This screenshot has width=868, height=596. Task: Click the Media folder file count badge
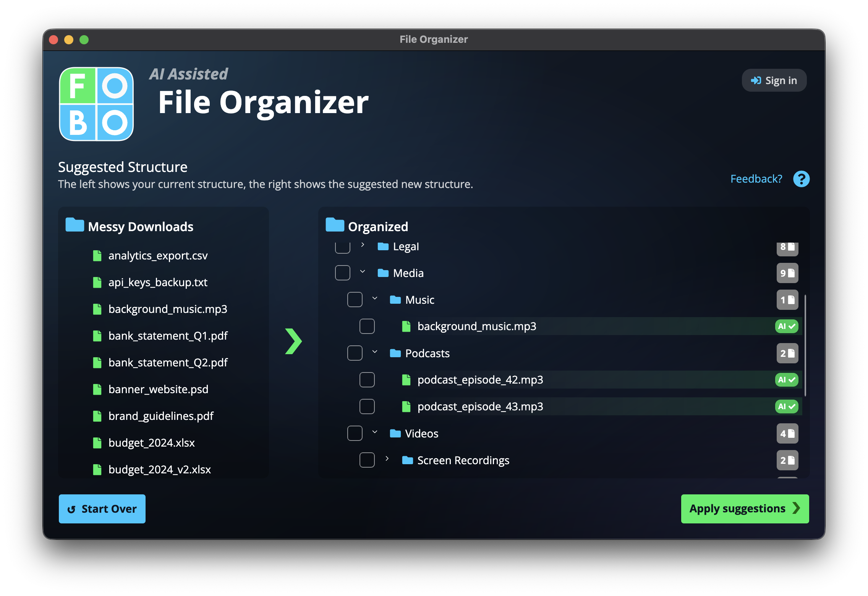(x=787, y=273)
